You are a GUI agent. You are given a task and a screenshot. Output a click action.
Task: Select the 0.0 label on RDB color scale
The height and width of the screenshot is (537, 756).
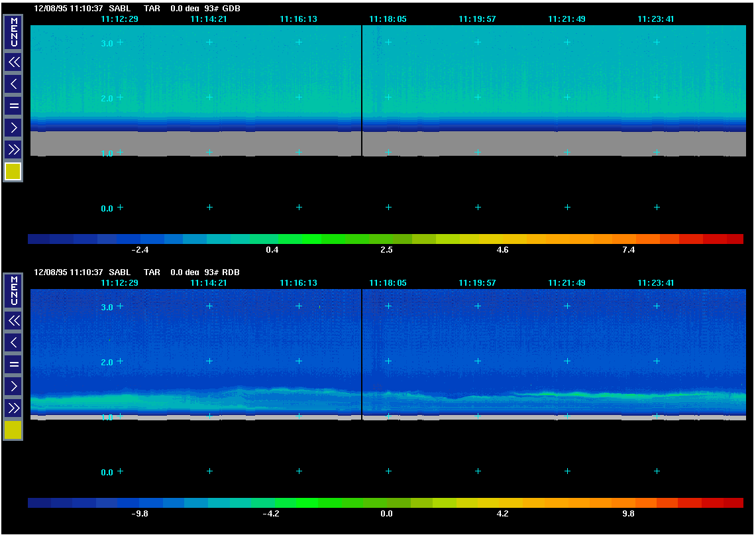click(386, 514)
